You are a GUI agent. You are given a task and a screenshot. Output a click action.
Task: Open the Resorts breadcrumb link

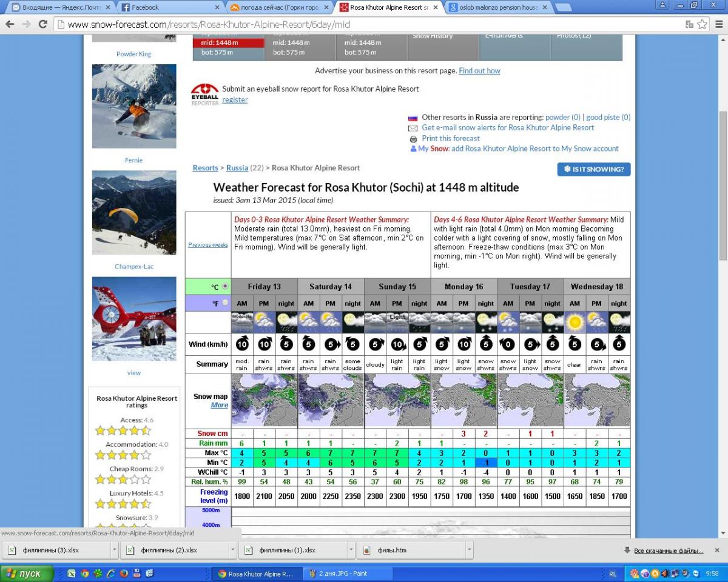tap(205, 168)
